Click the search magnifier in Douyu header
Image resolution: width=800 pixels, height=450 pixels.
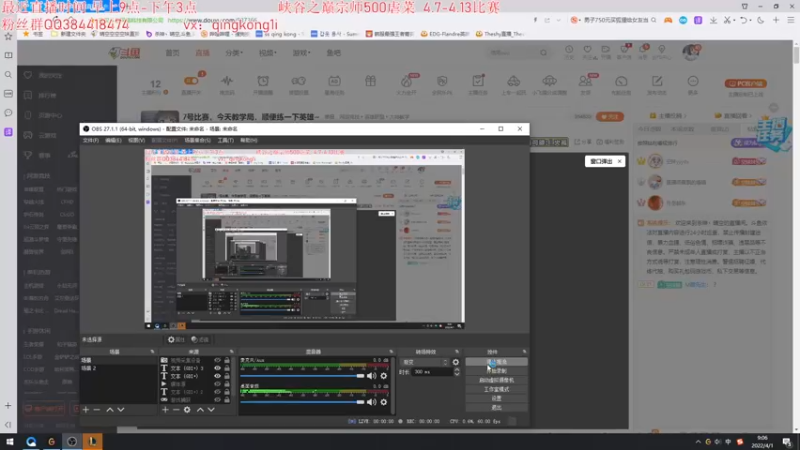543,53
